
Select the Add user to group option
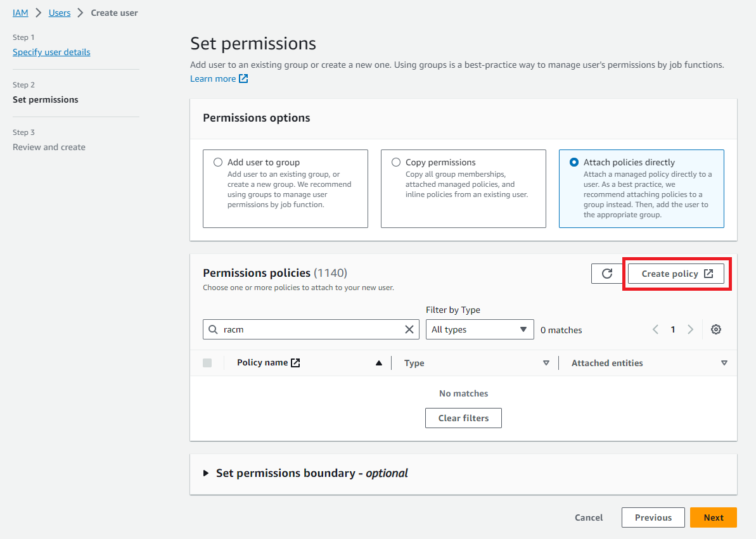point(218,163)
